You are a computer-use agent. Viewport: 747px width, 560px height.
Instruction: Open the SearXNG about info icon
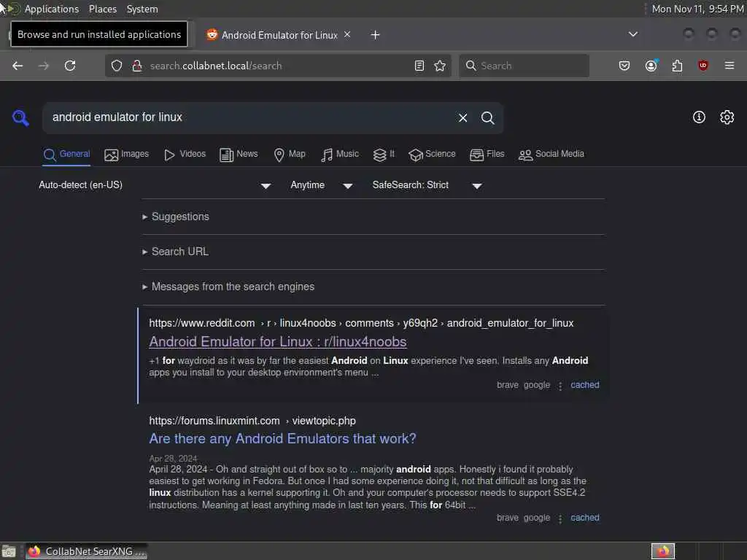pos(699,117)
